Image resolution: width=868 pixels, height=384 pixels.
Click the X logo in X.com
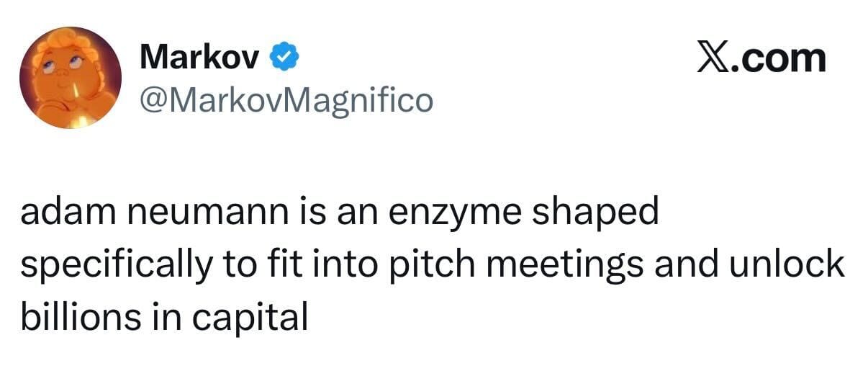click(x=714, y=58)
